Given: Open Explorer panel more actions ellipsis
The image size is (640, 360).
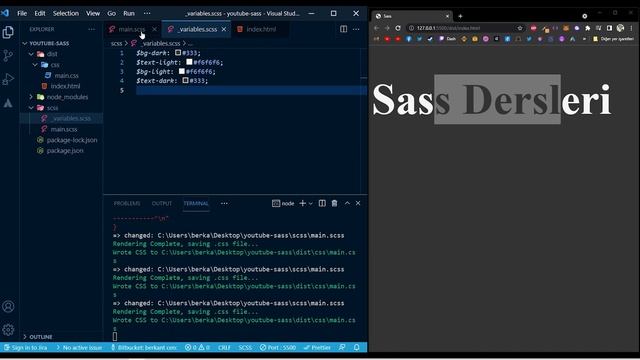Looking at the screenshot, I should point(91,29).
